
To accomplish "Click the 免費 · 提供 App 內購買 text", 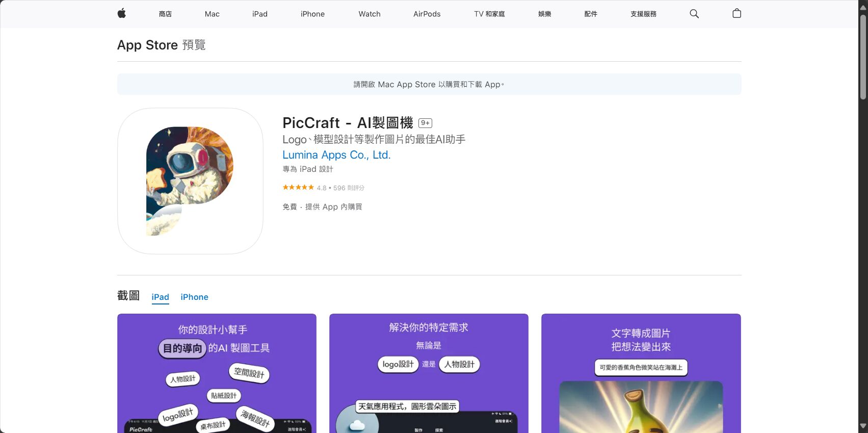I will tap(322, 207).
